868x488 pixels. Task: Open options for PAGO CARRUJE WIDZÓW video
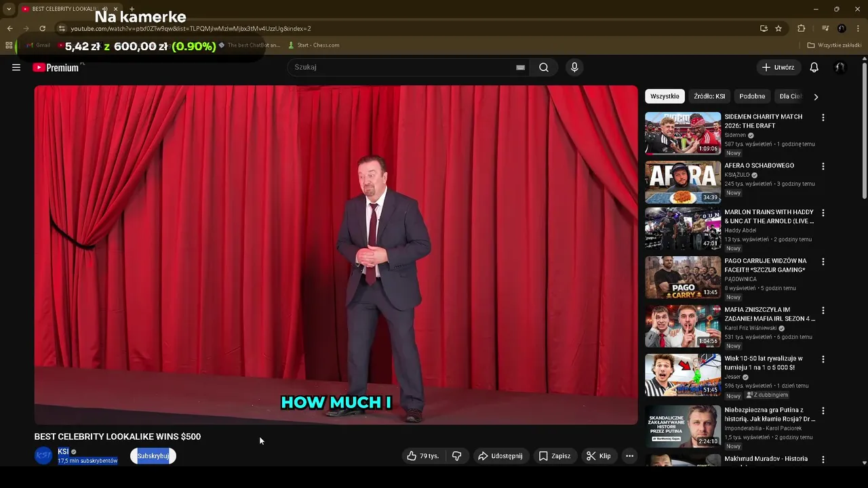[823, 262]
